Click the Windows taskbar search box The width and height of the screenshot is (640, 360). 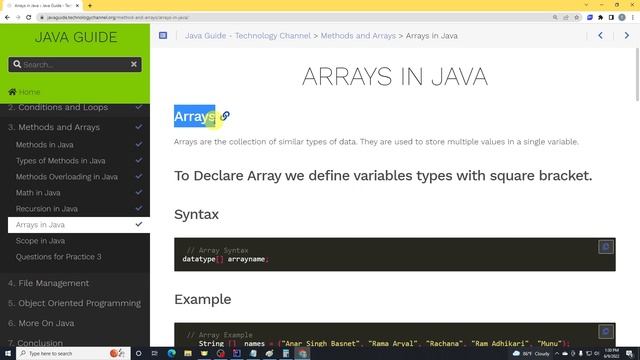point(73,353)
